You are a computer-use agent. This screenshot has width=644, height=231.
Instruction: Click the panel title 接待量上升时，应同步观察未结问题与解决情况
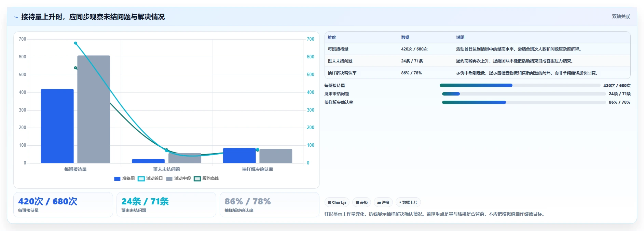pos(93,17)
